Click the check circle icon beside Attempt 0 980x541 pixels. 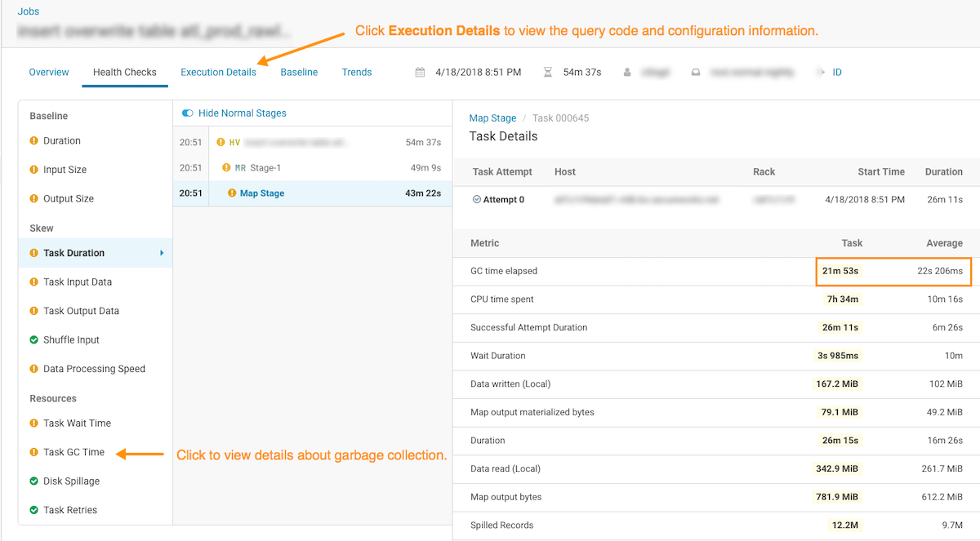476,200
